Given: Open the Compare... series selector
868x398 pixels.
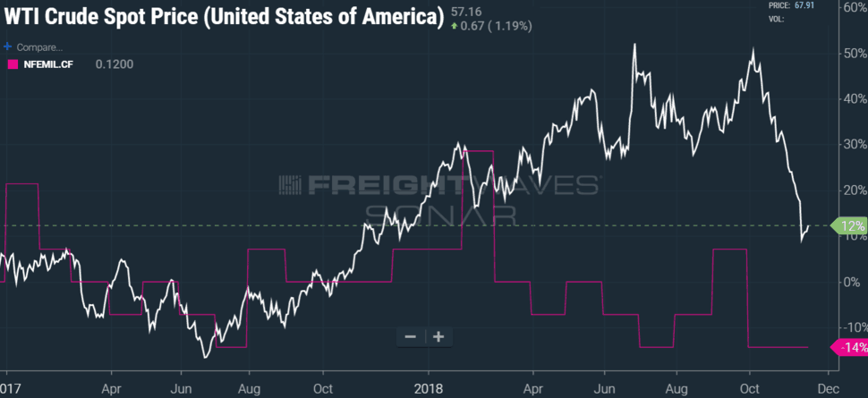Looking at the screenshot, I should [38, 47].
